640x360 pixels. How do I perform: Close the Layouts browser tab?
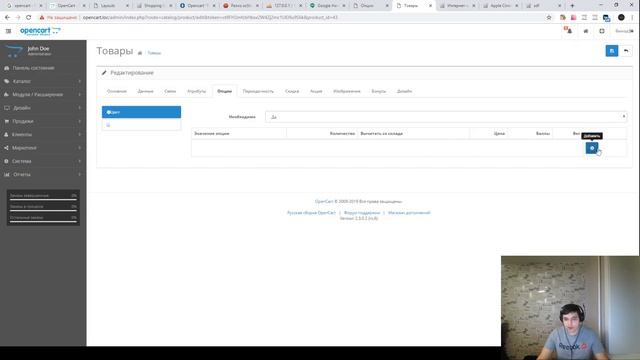click(x=127, y=6)
